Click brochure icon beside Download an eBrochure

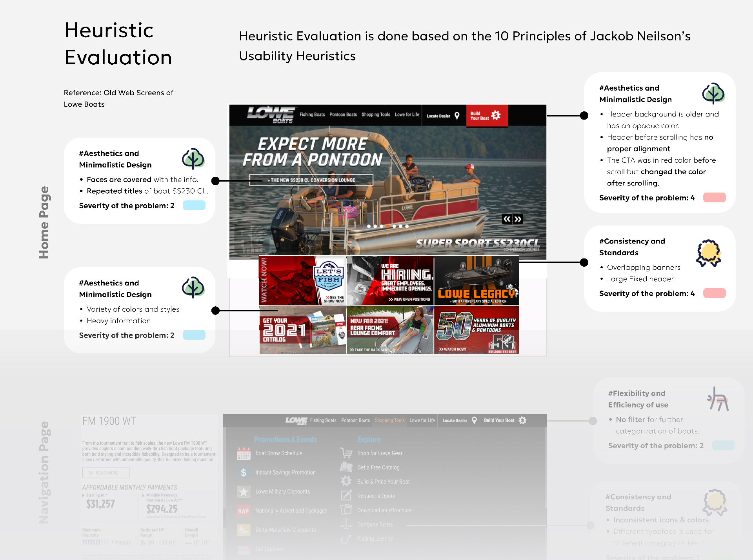[x=346, y=510]
